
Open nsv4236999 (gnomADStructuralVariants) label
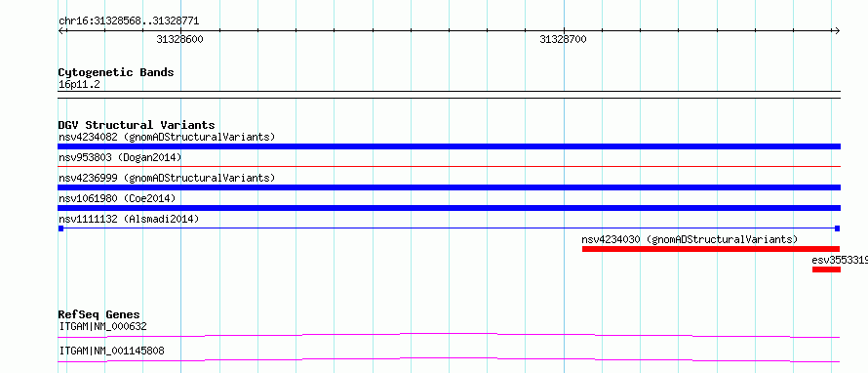click(x=167, y=178)
